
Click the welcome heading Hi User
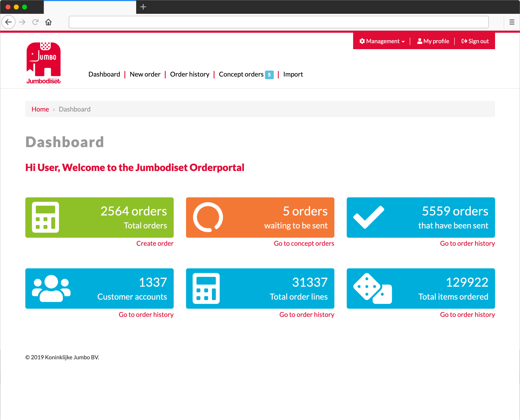[x=135, y=168]
